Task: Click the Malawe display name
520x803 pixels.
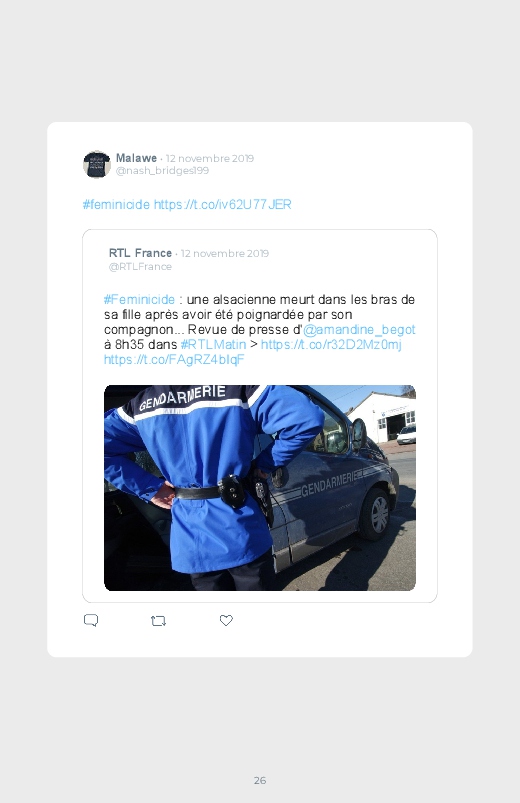Action: pyautogui.click(x=136, y=158)
